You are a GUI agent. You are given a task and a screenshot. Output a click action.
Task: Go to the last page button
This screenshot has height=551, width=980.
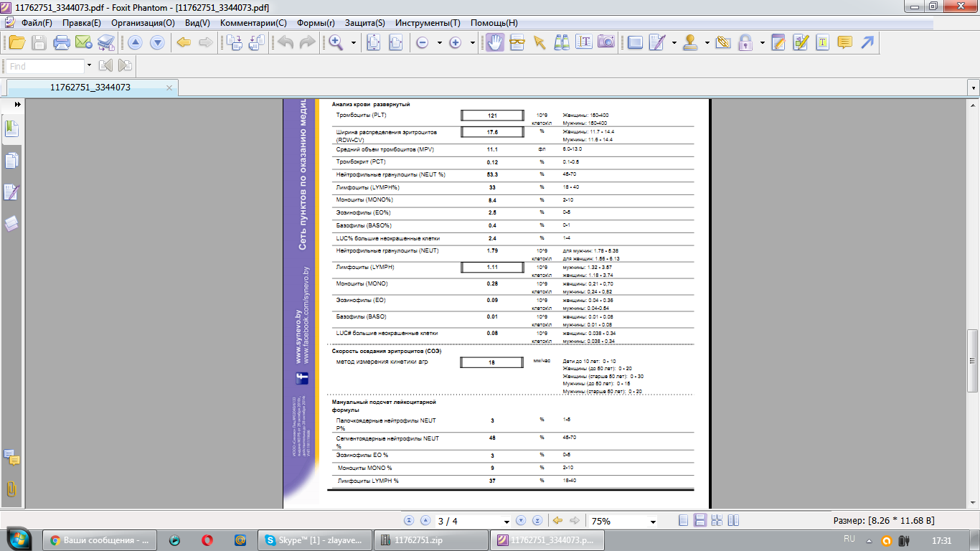537,521
